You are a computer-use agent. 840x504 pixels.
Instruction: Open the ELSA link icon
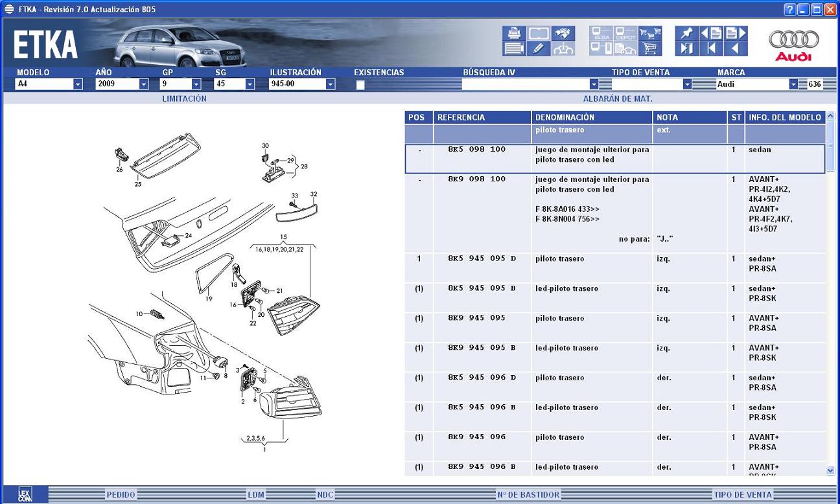tap(601, 33)
